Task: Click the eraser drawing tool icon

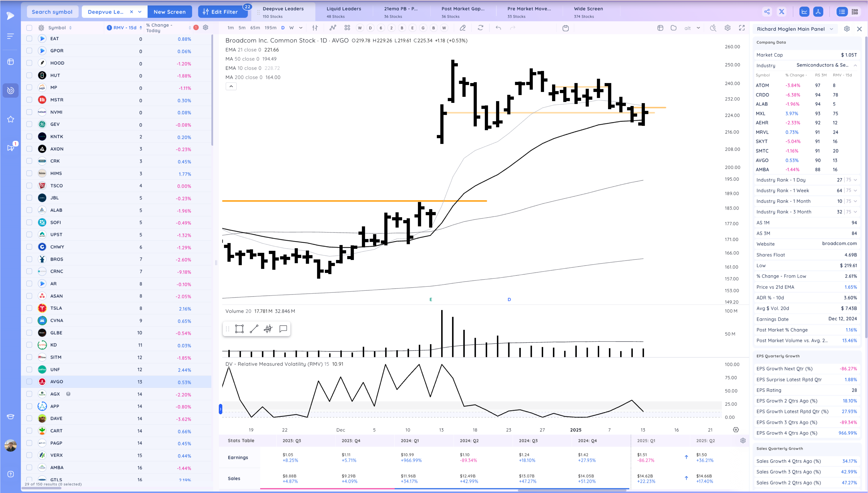Action: [x=462, y=28]
